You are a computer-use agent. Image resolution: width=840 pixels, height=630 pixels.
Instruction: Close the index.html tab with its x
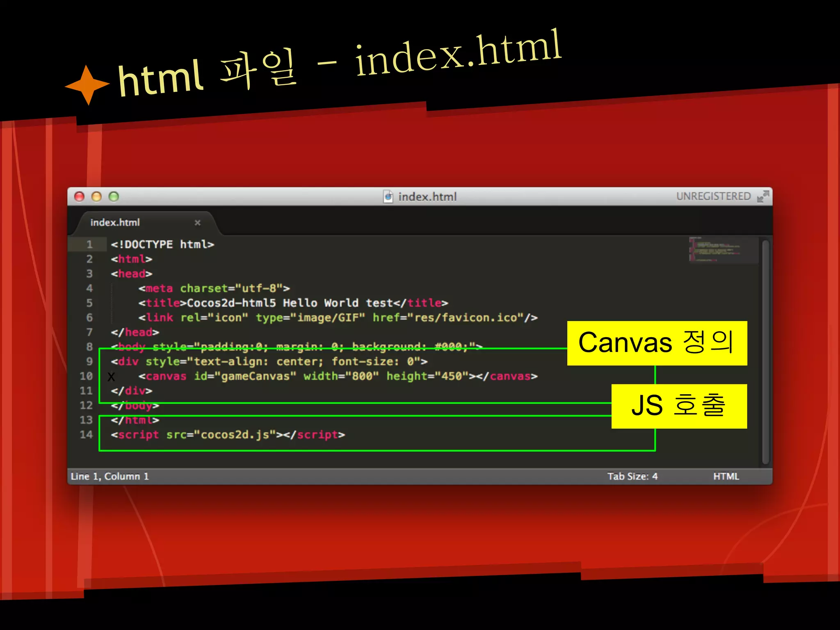(x=197, y=223)
